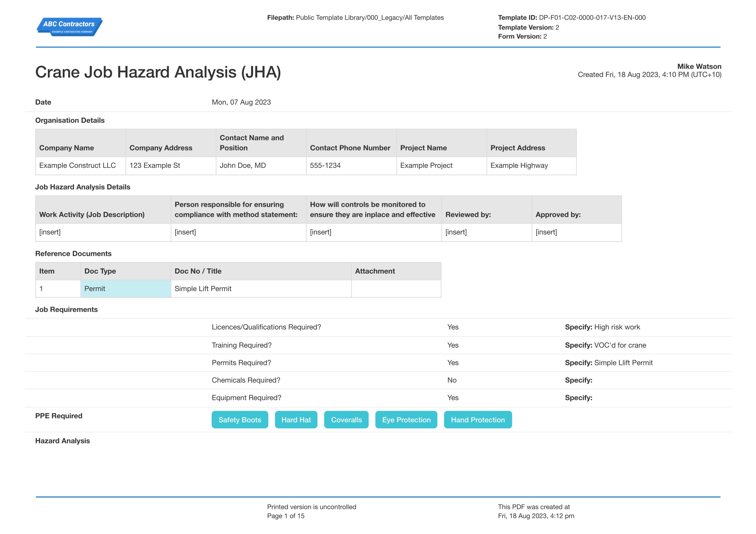
Task: Click the Example Highway cell
Action: (531, 165)
